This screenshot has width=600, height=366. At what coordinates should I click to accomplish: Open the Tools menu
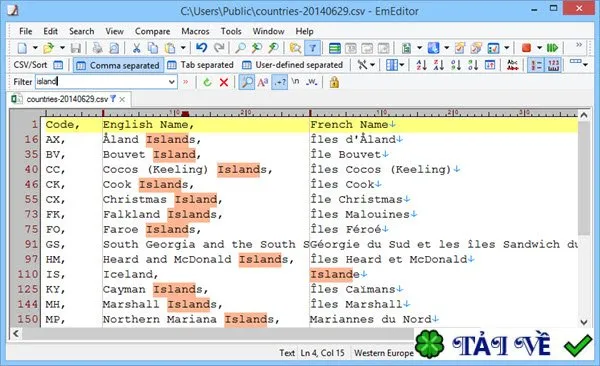coord(231,31)
